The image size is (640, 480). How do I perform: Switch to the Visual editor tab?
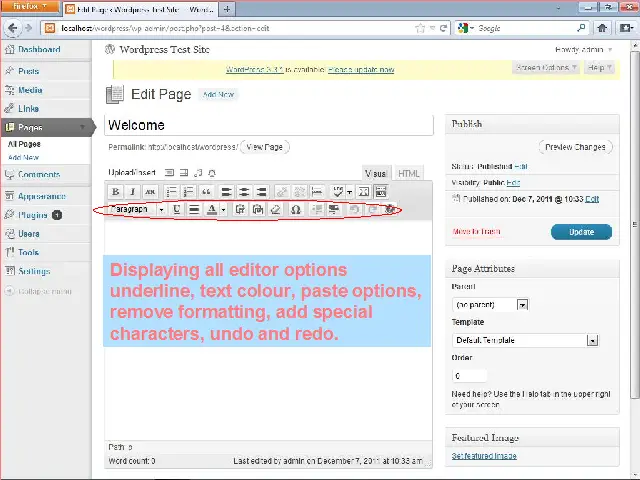[x=376, y=173]
